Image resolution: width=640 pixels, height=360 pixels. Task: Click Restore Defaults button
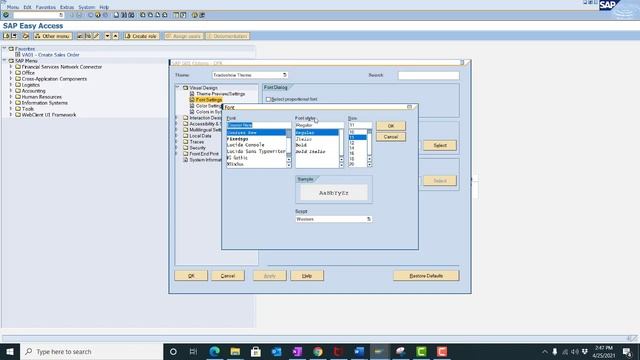(426, 276)
